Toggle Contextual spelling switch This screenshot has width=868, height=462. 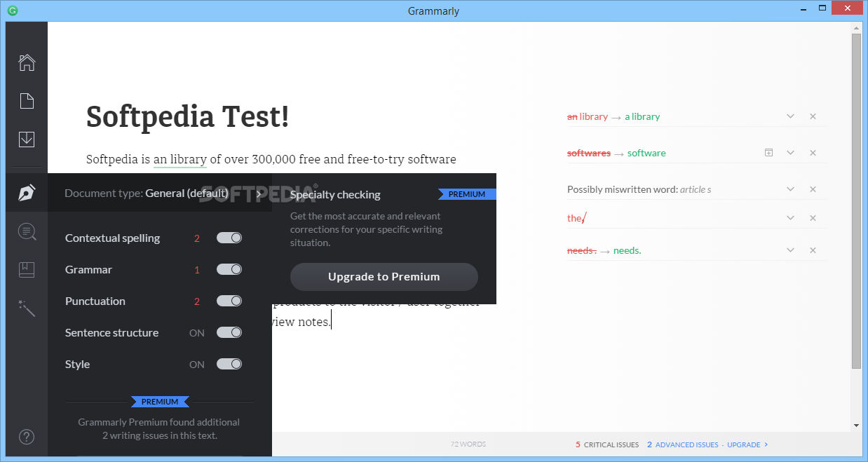(x=229, y=238)
